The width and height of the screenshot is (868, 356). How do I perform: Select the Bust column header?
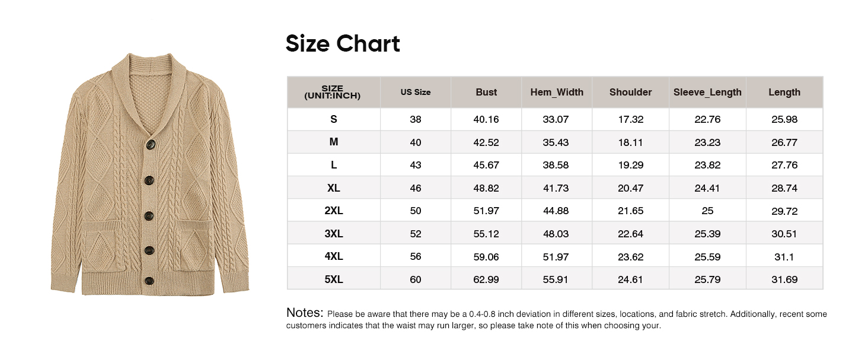click(486, 92)
